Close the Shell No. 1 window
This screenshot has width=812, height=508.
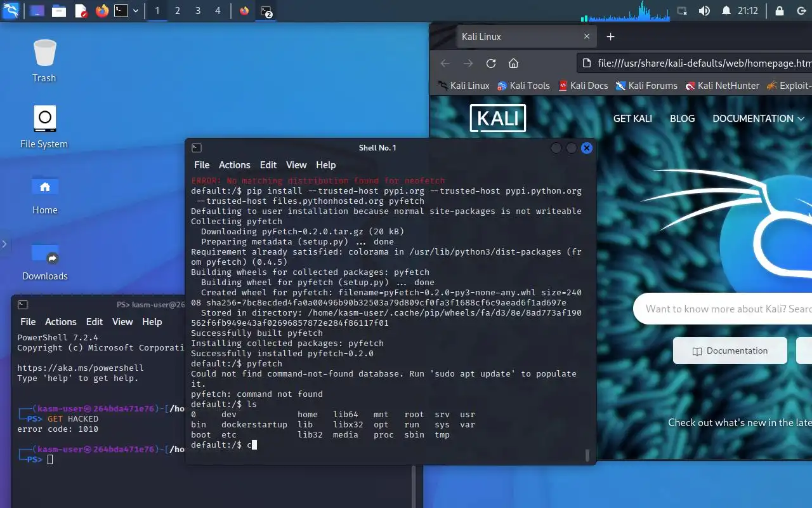[x=587, y=148]
